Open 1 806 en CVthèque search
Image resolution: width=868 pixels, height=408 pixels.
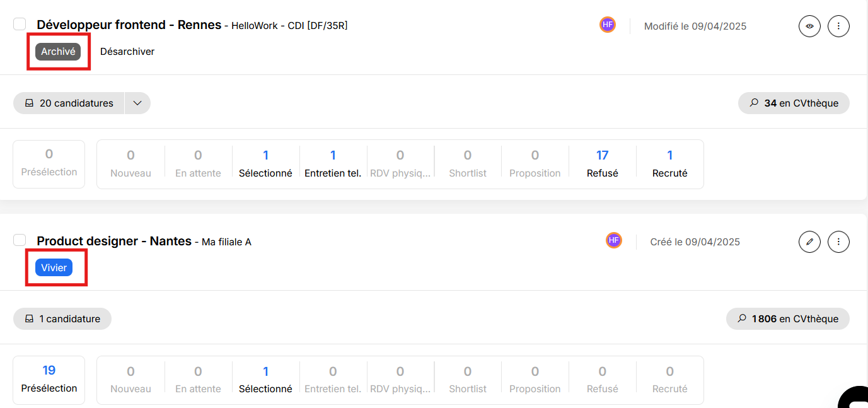(788, 318)
